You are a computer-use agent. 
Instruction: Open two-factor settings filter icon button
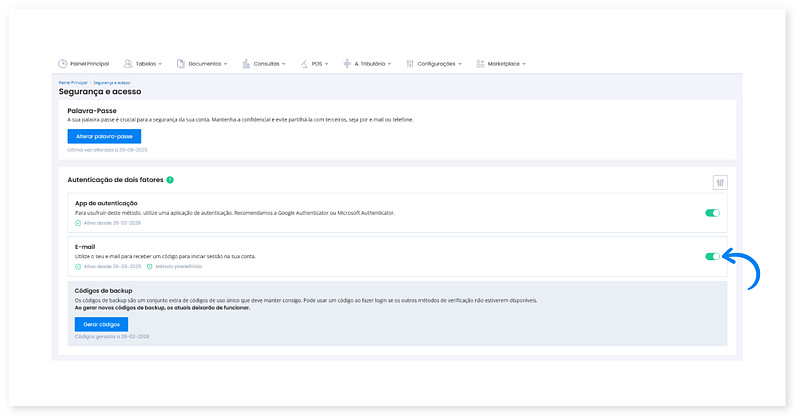tap(720, 183)
